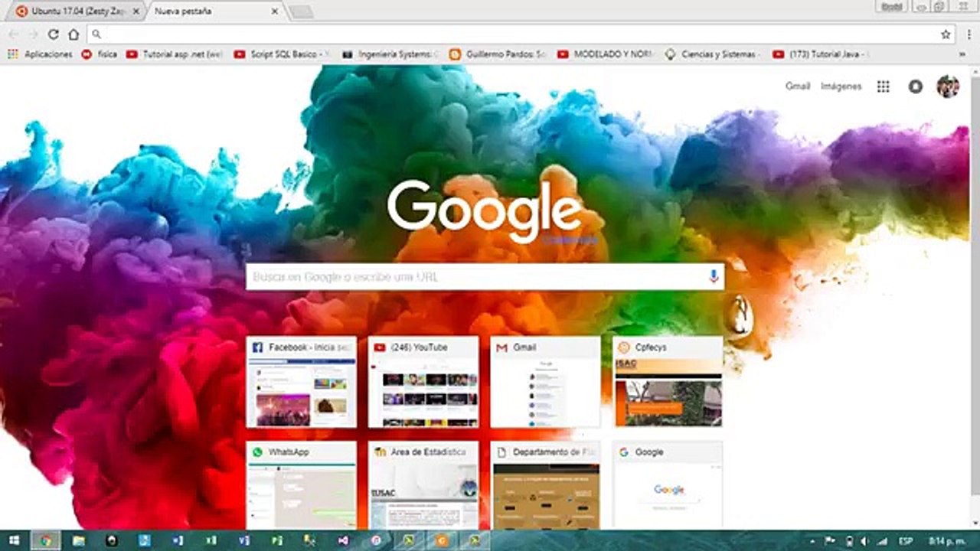Start voice search with the microphone

714,276
